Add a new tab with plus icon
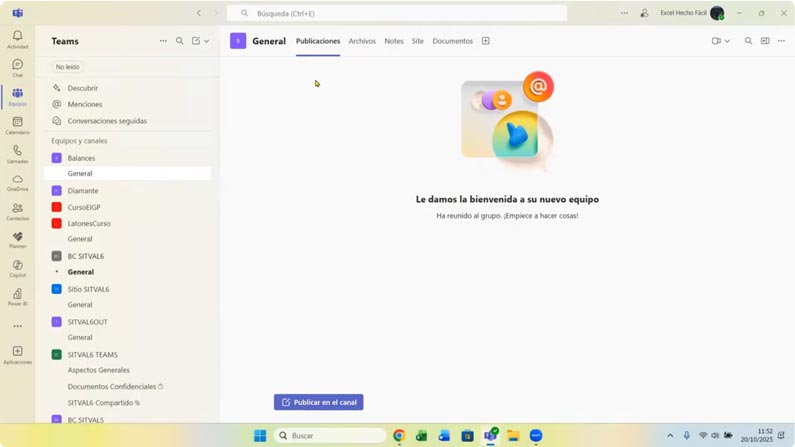795x447 pixels. (x=485, y=41)
